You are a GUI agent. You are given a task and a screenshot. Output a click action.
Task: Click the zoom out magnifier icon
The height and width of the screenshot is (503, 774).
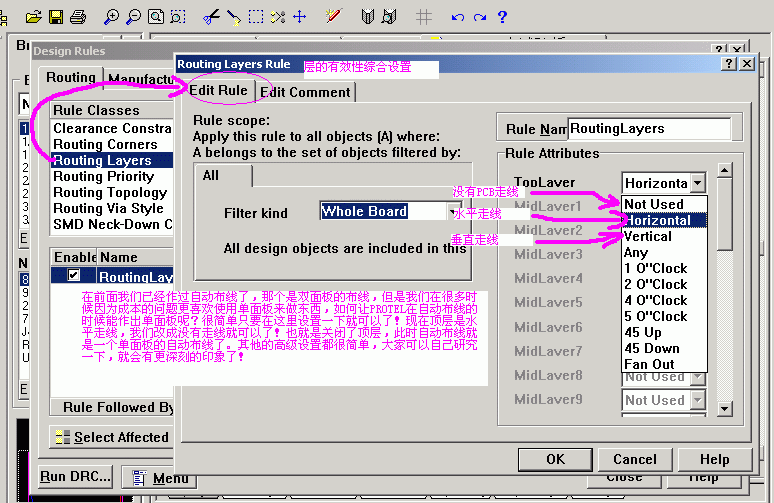coord(133,17)
